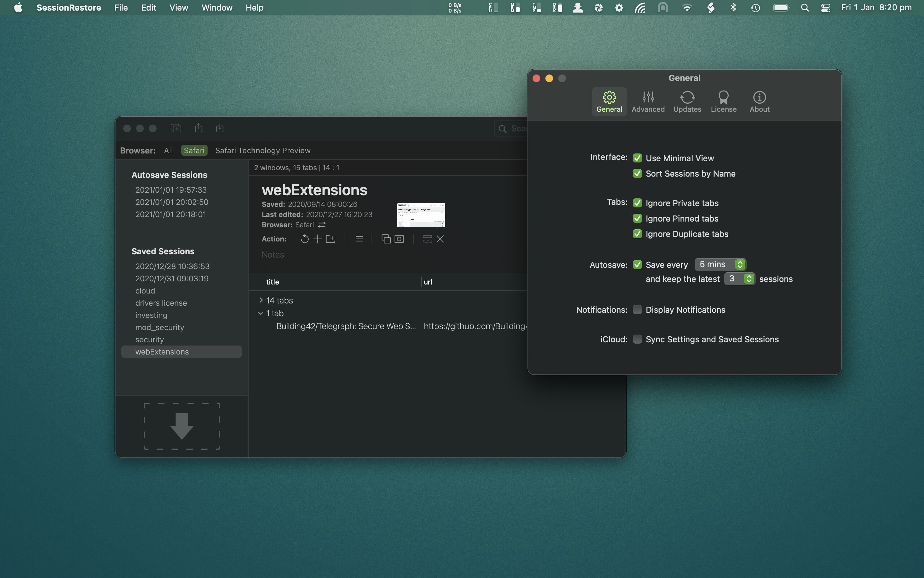Click the share export toolbar icon
Viewport: 924px width, 578px height.
[x=199, y=128]
